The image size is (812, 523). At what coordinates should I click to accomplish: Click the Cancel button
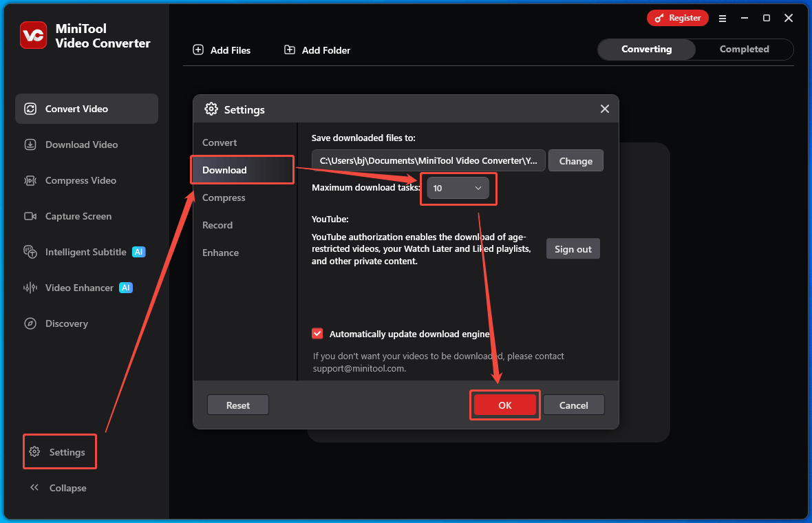click(573, 405)
